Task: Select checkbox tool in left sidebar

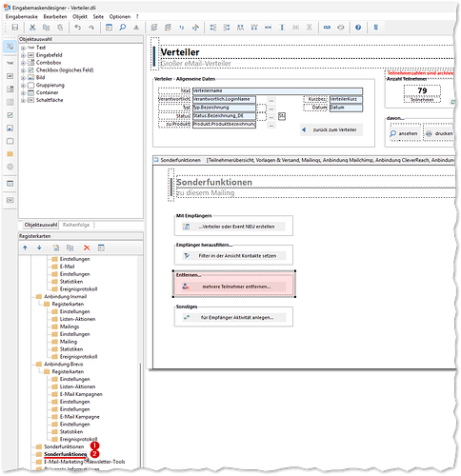Action: pyautogui.click(x=10, y=115)
